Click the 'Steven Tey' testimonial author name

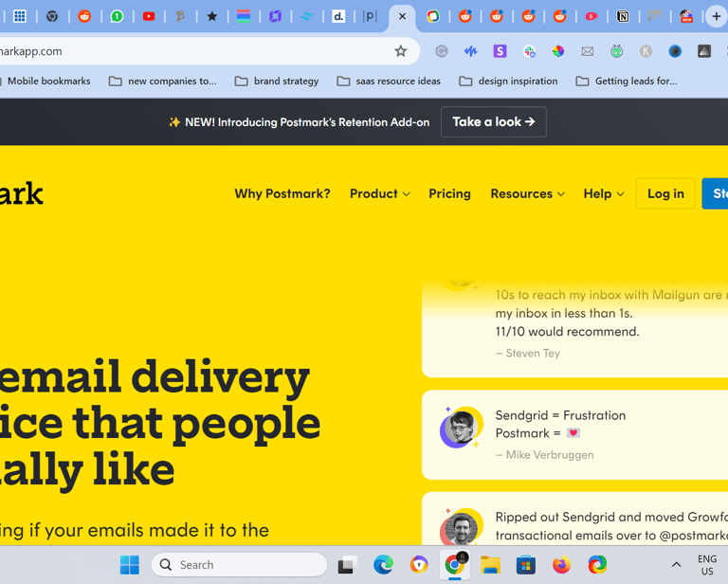coord(533,354)
